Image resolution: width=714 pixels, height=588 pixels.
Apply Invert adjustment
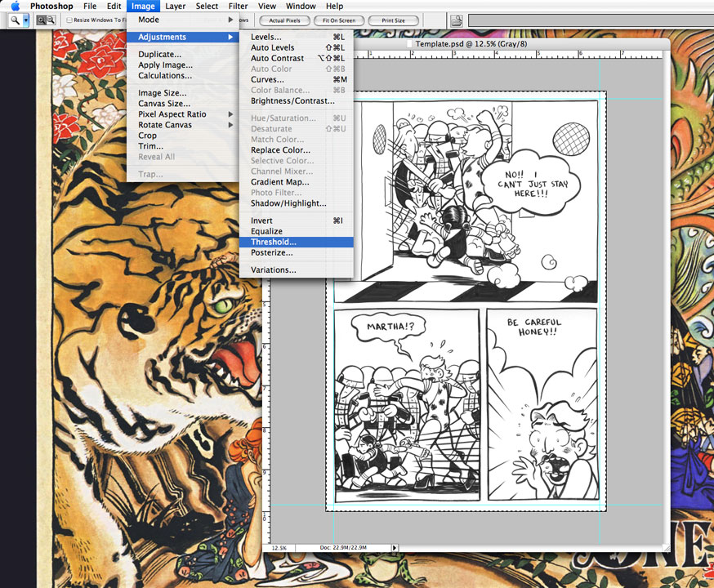297,220
